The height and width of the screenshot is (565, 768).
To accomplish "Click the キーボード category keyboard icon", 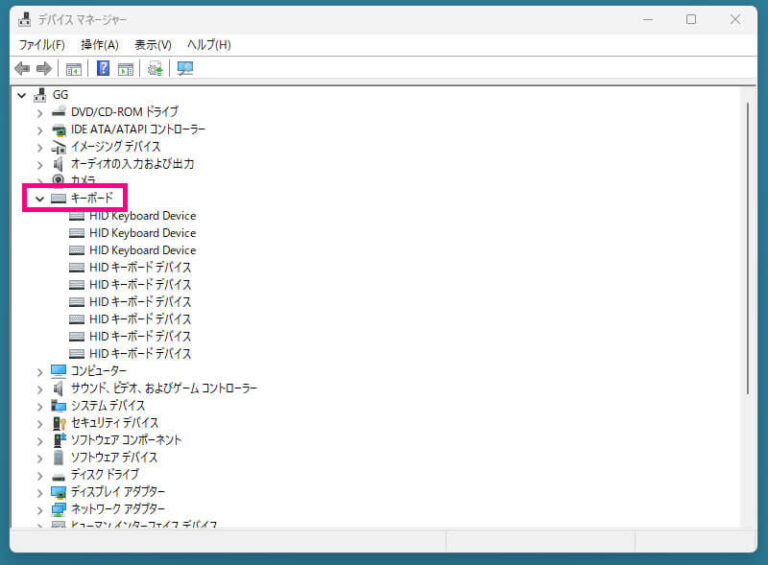I will pos(58,198).
